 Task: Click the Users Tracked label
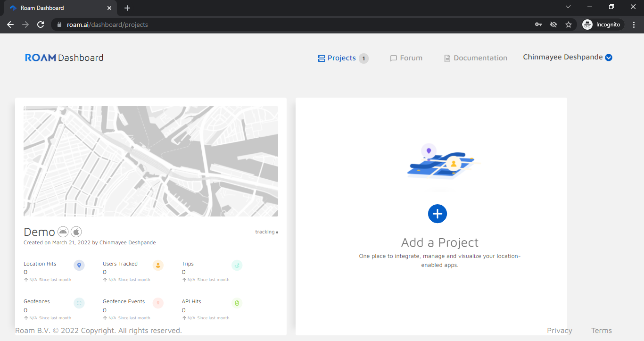click(x=120, y=264)
